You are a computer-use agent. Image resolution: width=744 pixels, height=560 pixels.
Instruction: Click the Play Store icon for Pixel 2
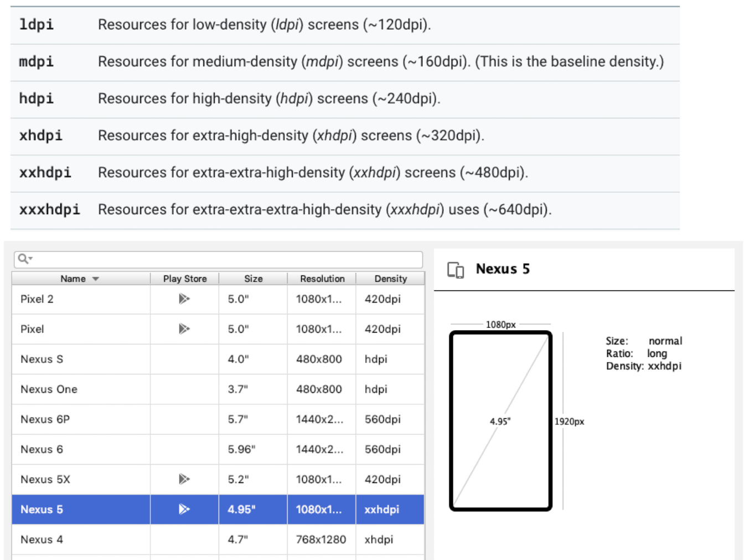184,299
